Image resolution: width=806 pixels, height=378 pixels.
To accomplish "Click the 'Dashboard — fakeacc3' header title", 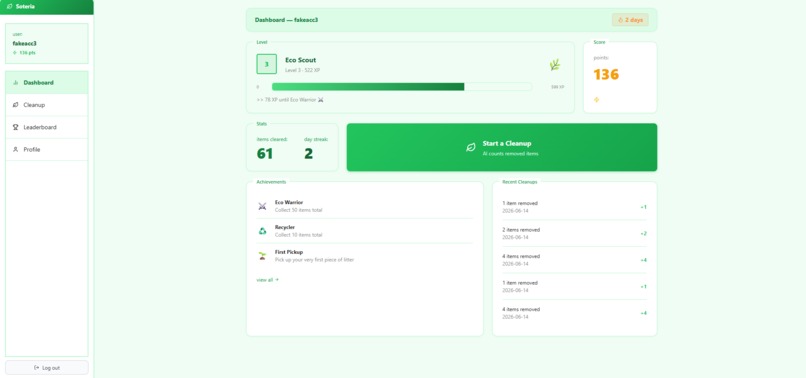I will [286, 20].
